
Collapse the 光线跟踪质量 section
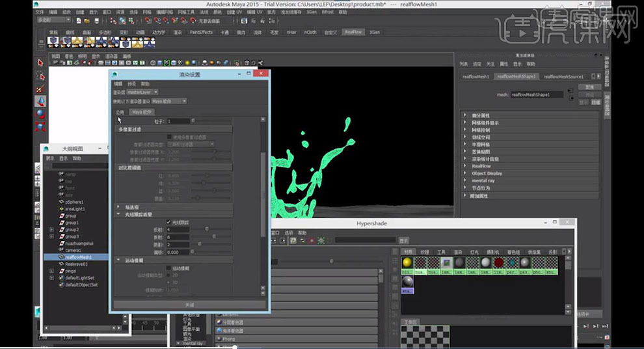click(x=118, y=214)
